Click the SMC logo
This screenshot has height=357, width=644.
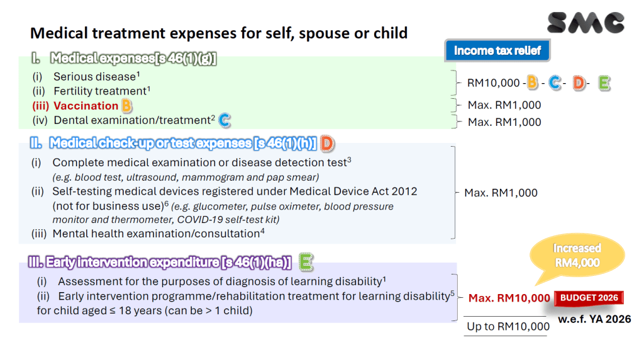point(585,22)
